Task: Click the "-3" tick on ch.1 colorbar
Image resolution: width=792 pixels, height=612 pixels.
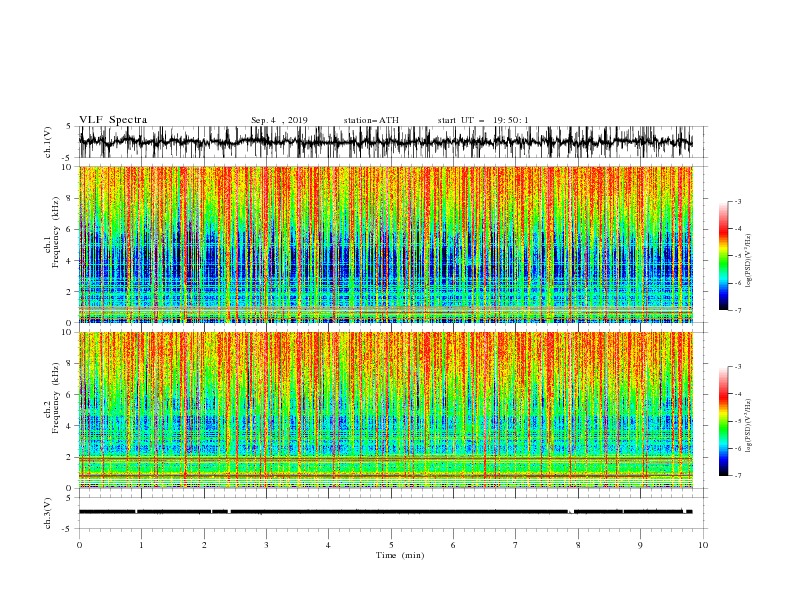Action: pyautogui.click(x=738, y=201)
